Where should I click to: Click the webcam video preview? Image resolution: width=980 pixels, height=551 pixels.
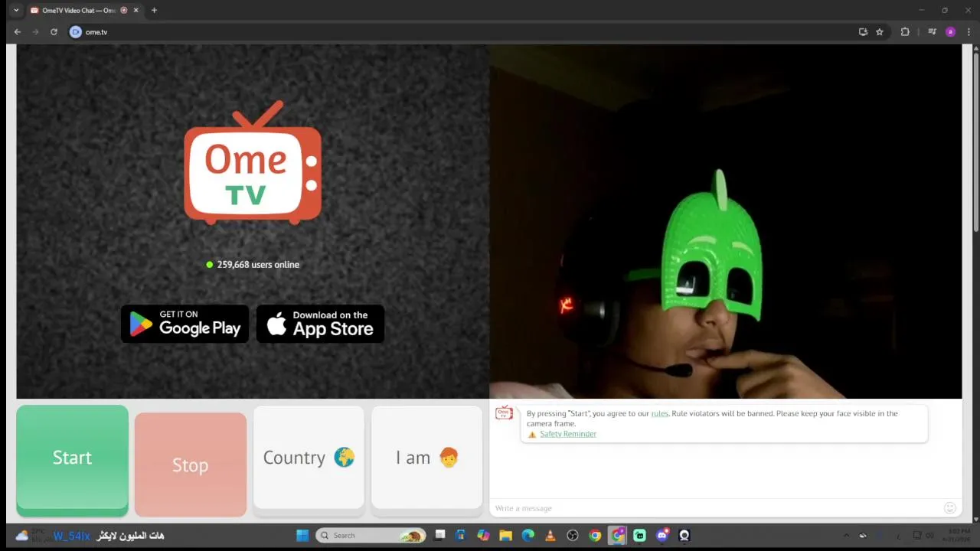pos(725,221)
